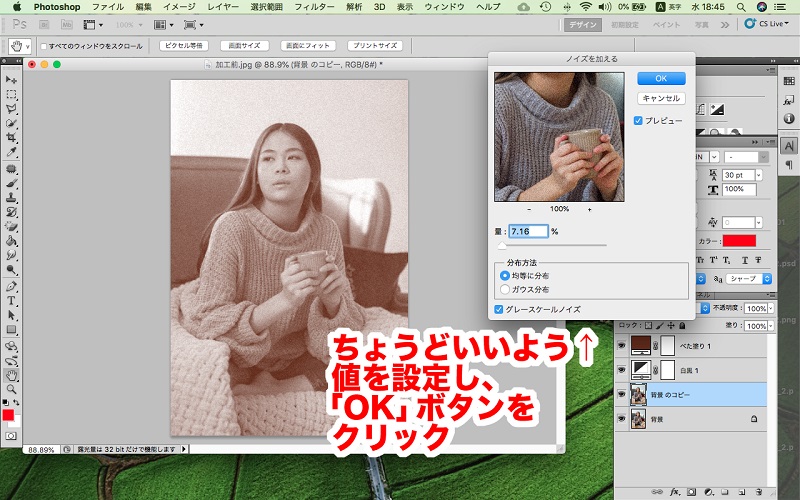The height and width of the screenshot is (500, 800).
Task: Open the ファイル menu
Action: [108, 7]
